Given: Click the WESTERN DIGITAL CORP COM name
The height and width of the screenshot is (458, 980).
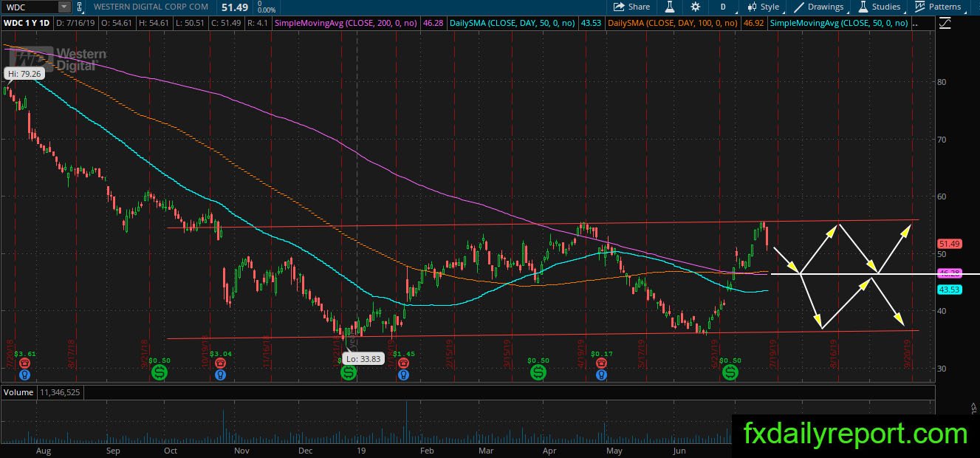Looking at the screenshot, I should (150, 7).
